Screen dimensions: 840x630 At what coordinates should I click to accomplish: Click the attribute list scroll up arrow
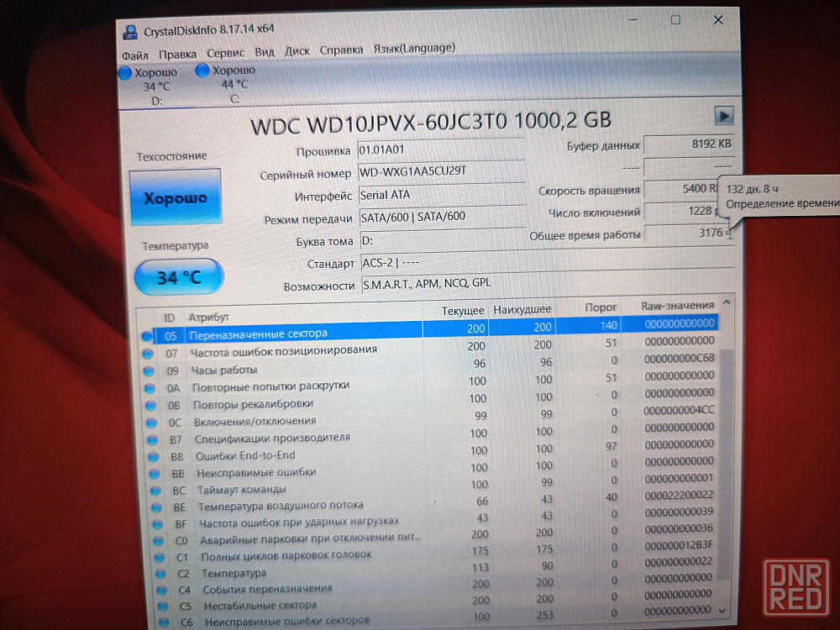[726, 302]
